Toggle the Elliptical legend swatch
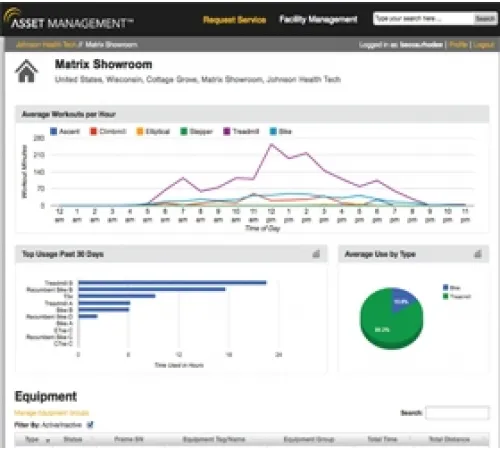 [x=140, y=131]
